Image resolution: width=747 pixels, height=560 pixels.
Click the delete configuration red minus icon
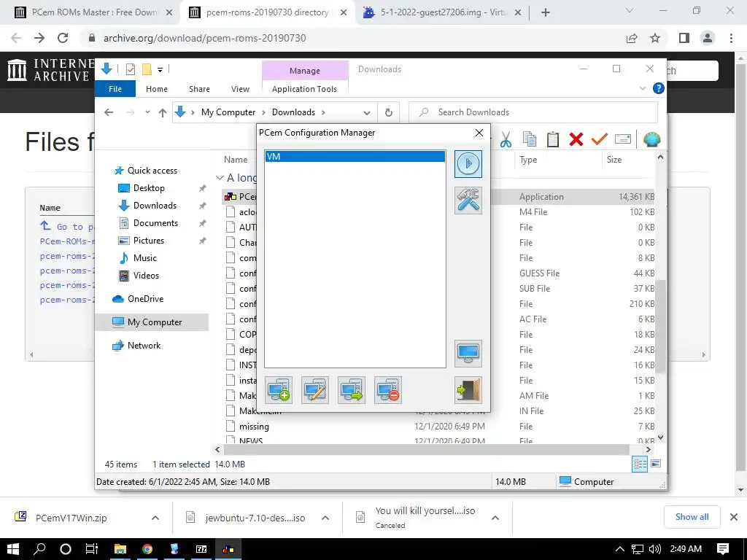tap(388, 390)
